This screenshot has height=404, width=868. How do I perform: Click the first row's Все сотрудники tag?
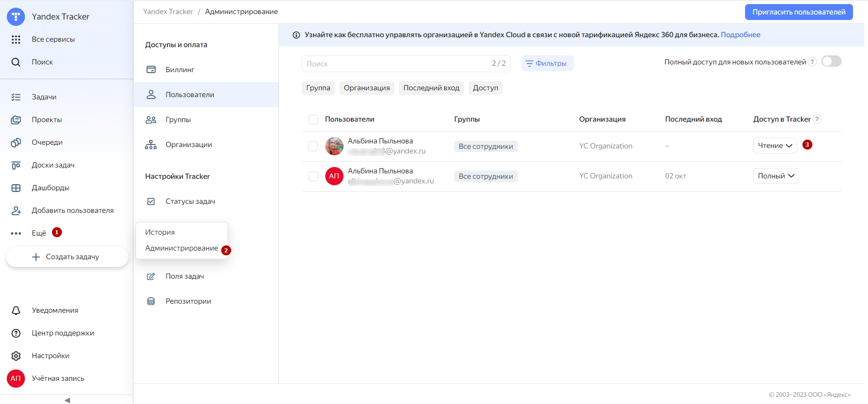[x=485, y=146]
